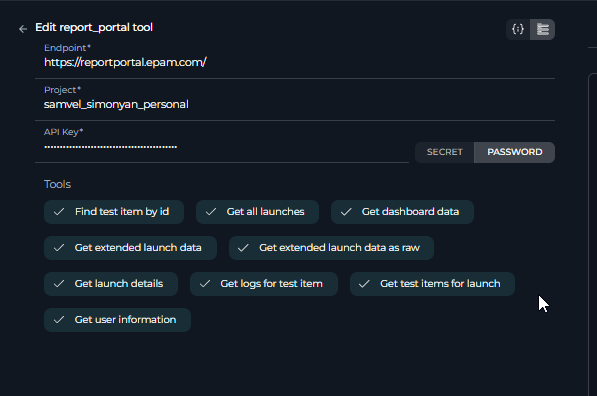Toggle the Find test item by id tool
This screenshot has width=597, height=396.
pyautogui.click(x=114, y=212)
